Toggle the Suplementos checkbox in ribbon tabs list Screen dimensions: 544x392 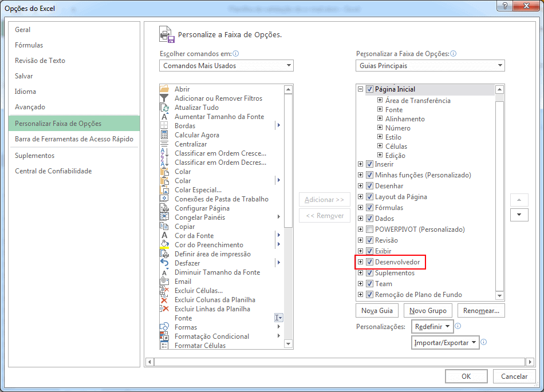pos(369,273)
